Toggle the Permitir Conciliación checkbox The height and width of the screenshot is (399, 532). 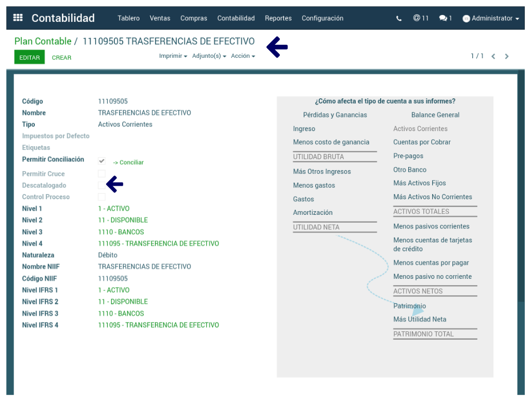102,161
